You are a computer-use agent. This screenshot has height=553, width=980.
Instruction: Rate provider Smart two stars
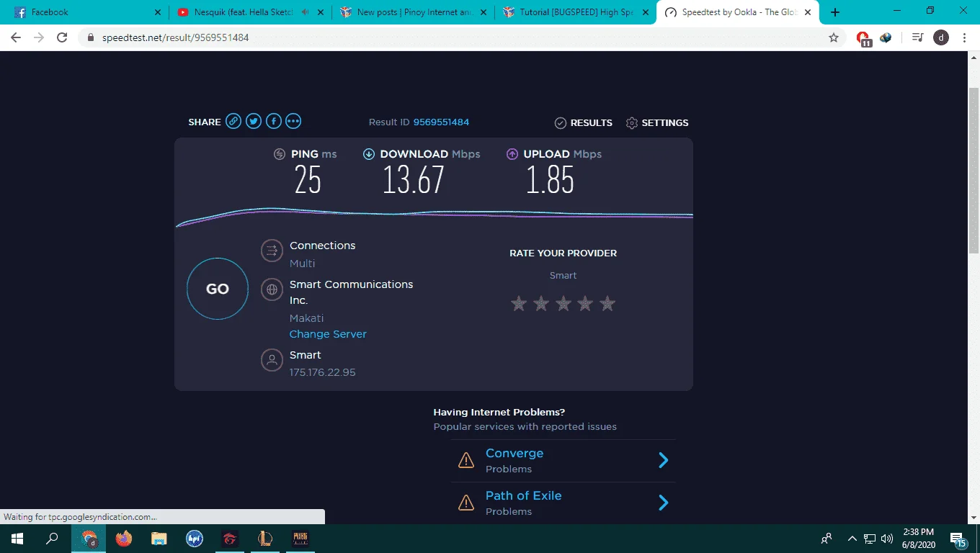pos(541,303)
